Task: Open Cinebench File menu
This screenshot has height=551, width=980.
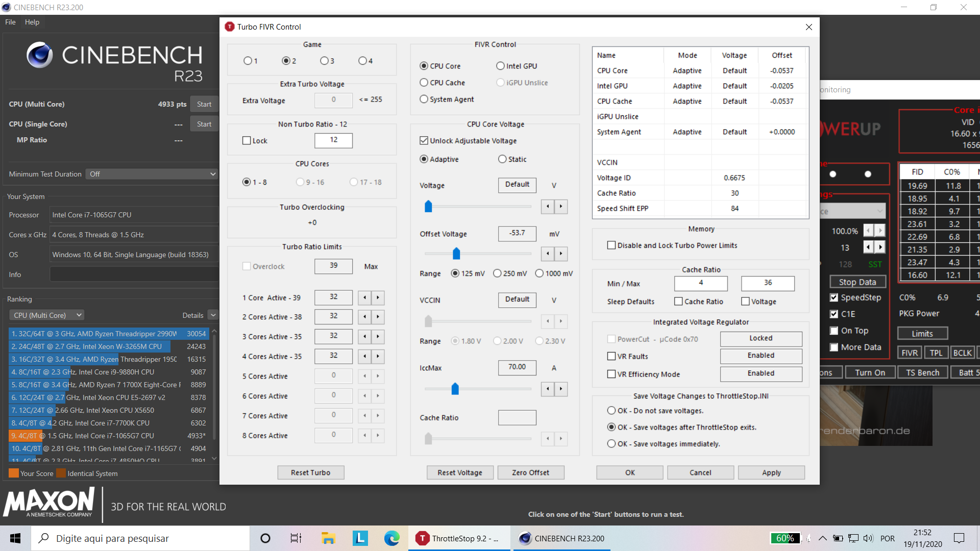Action: tap(10, 22)
